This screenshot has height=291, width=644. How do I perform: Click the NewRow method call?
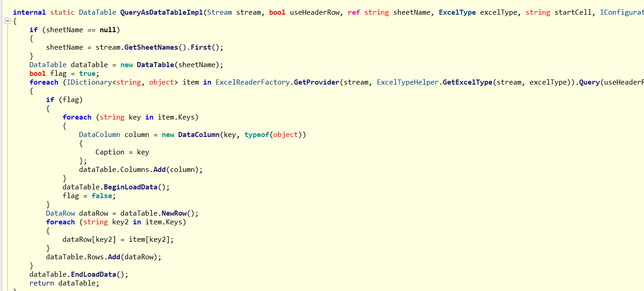[174, 213]
